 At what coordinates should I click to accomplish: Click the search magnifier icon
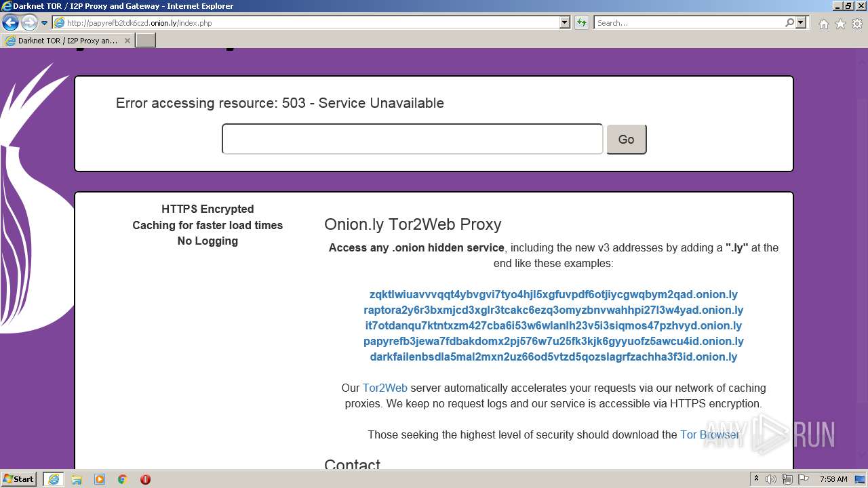click(789, 22)
